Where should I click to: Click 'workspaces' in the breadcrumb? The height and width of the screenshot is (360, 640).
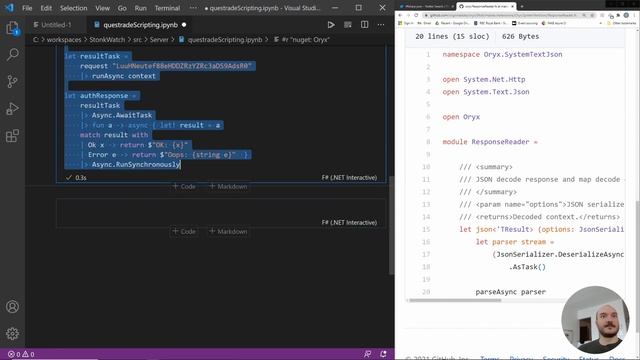64,40
